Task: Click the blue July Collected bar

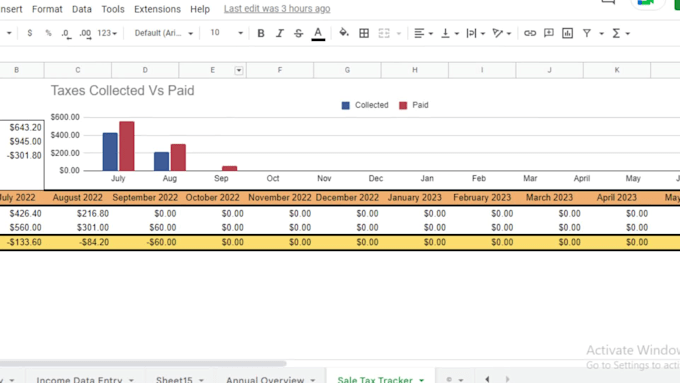Action: [x=110, y=151]
